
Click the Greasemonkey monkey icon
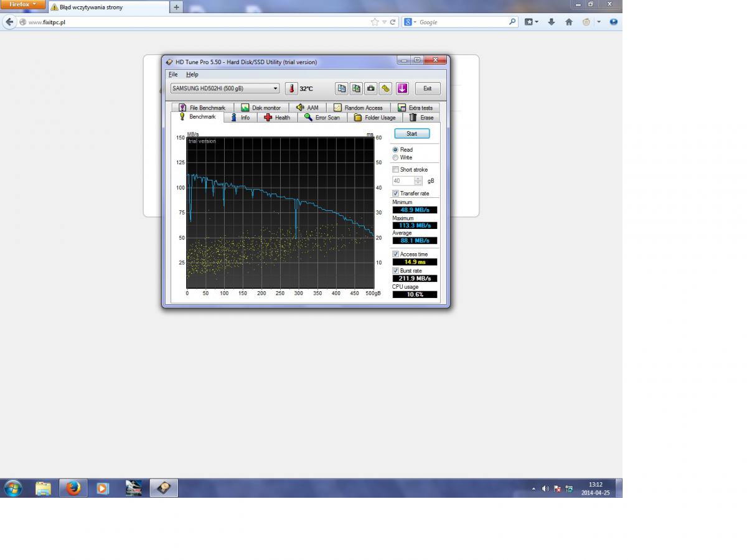click(586, 22)
